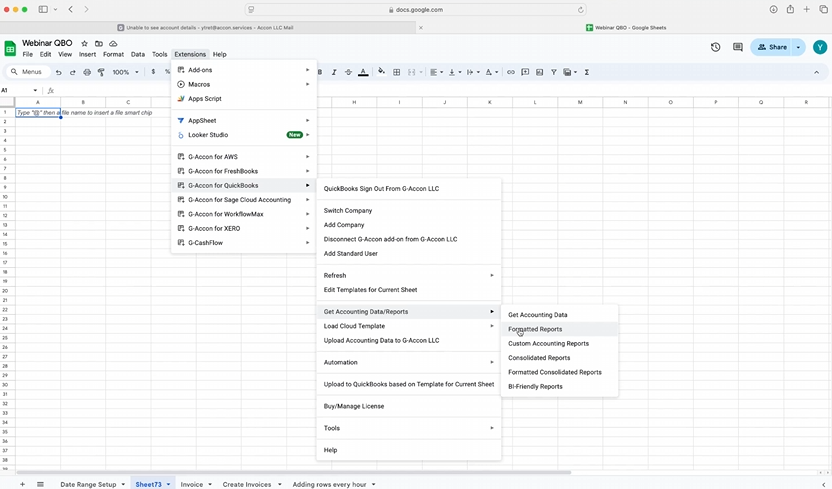Open the filter views dropdown
This screenshot has height=489, width=832.
click(570, 72)
